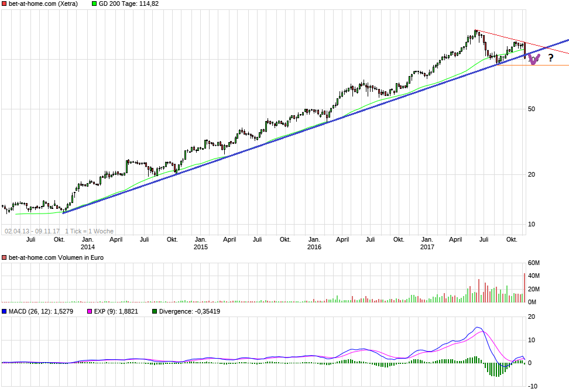Click the last 'Okt.' label on time axis
This screenshot has height=392, width=569.
[x=512, y=239]
